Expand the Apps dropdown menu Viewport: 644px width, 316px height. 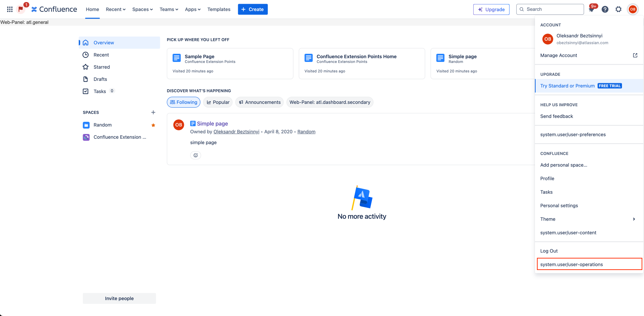click(193, 9)
